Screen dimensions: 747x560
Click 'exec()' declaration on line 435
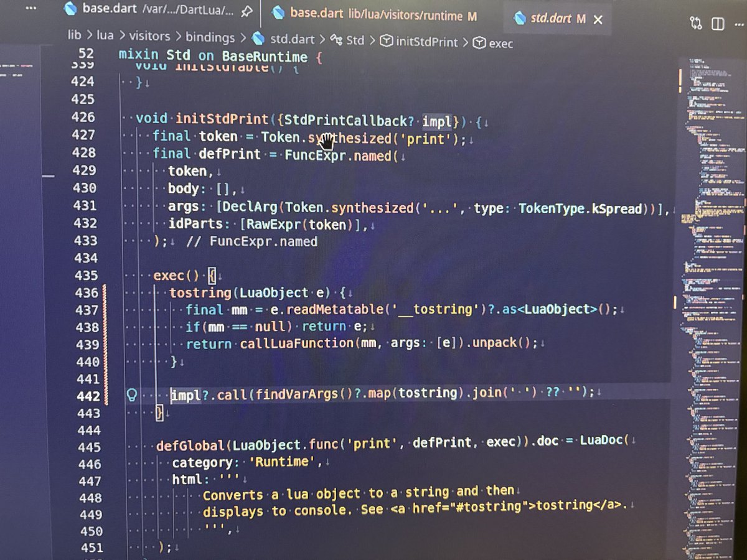pyautogui.click(x=177, y=276)
